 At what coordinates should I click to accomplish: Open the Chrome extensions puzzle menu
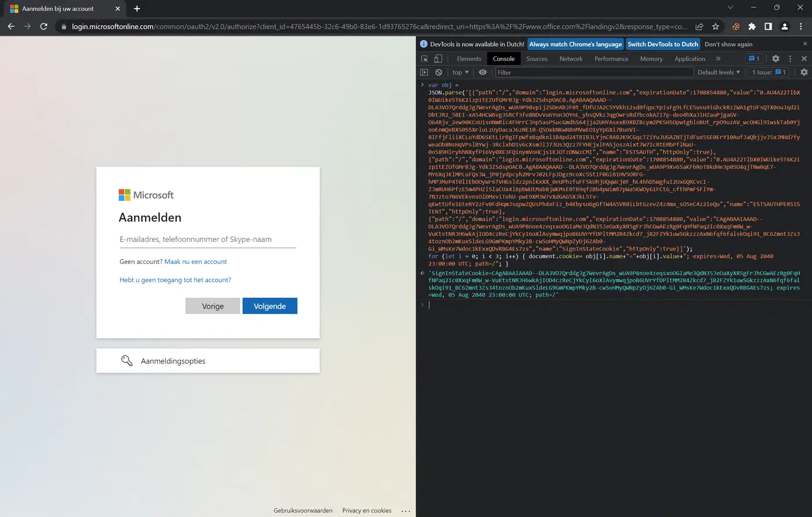pyautogui.click(x=752, y=27)
